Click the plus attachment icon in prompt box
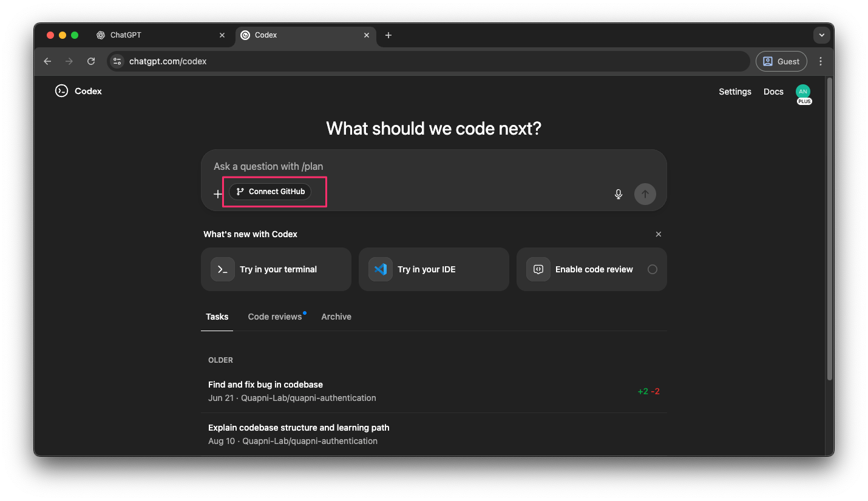The height and width of the screenshot is (501, 868). click(218, 194)
